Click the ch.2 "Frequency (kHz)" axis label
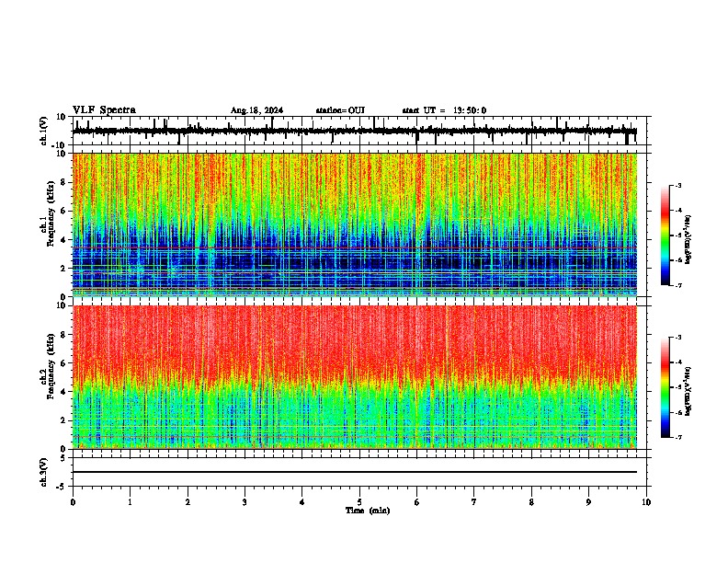The height and width of the screenshot is (563, 728). point(51,366)
